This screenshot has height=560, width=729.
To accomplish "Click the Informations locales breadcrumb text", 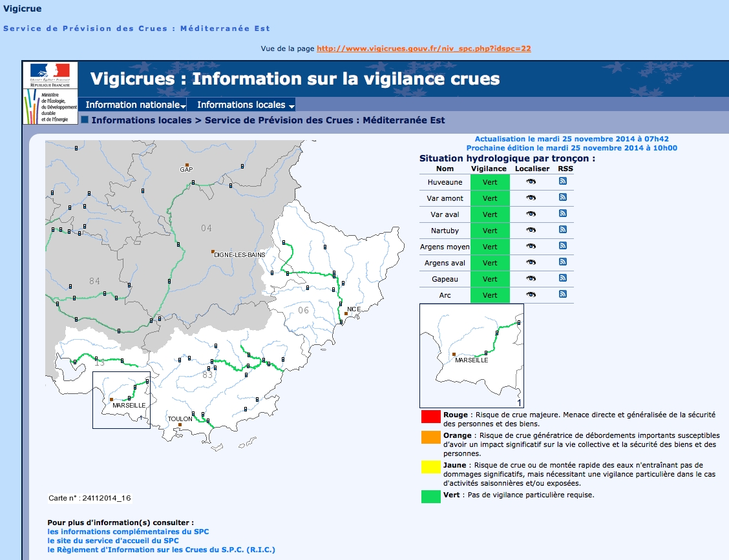I will 142,120.
